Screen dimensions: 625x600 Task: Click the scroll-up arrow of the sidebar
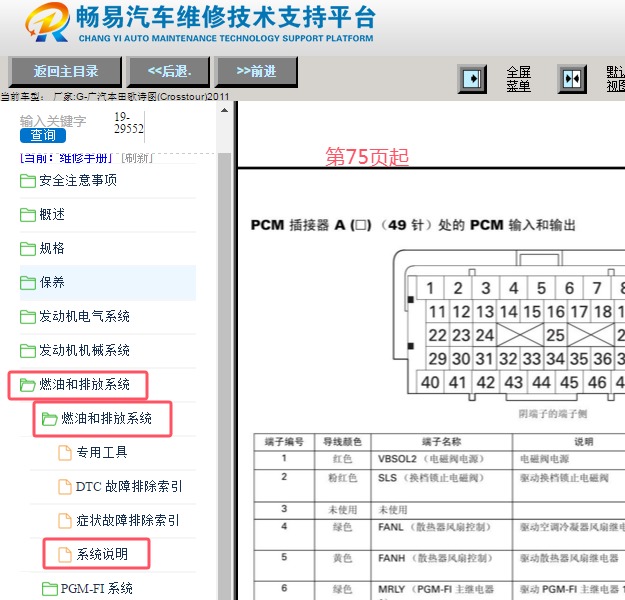pos(224,110)
